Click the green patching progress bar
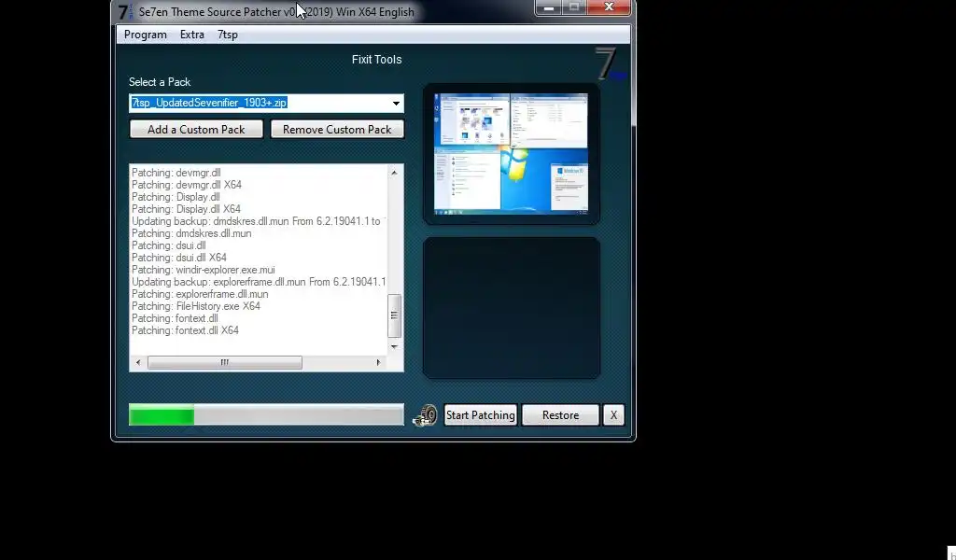 pyautogui.click(x=266, y=415)
